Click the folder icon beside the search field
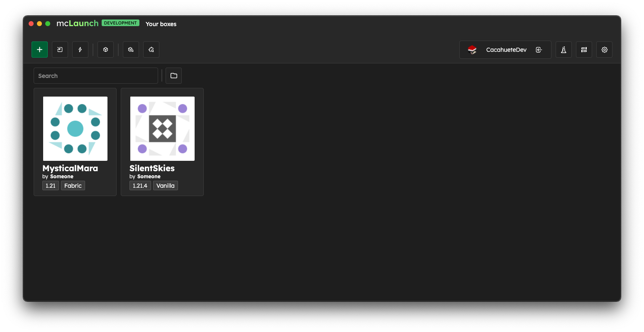The image size is (644, 332). pyautogui.click(x=173, y=76)
